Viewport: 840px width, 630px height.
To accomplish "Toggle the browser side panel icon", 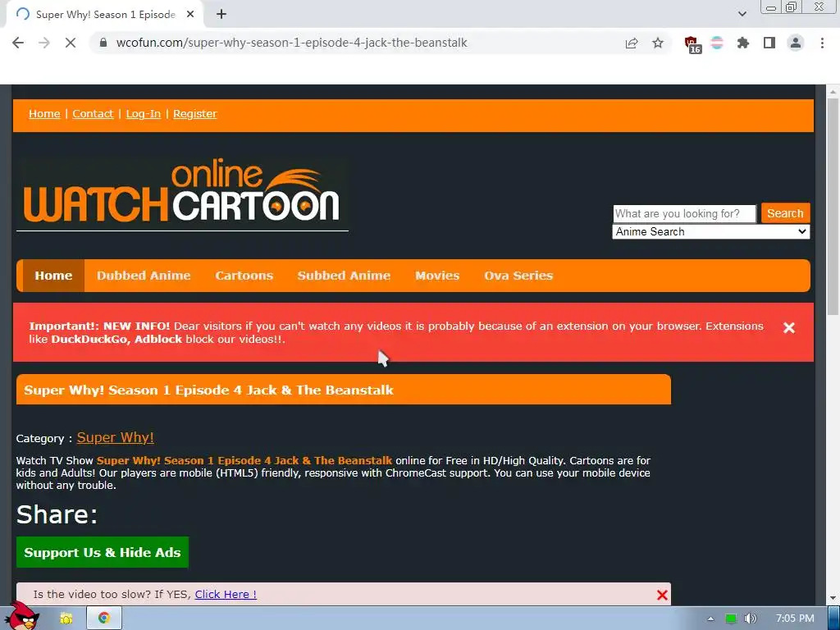I will tap(769, 43).
